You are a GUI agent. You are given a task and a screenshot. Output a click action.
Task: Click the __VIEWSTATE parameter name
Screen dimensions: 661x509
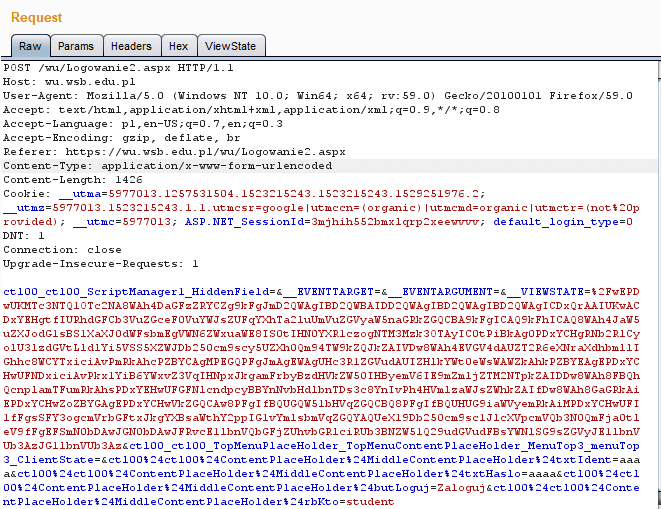pos(545,291)
